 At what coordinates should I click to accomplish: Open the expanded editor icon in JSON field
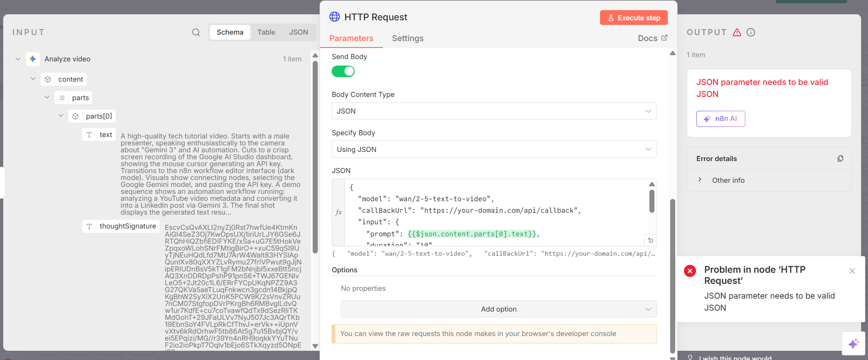[x=650, y=240]
